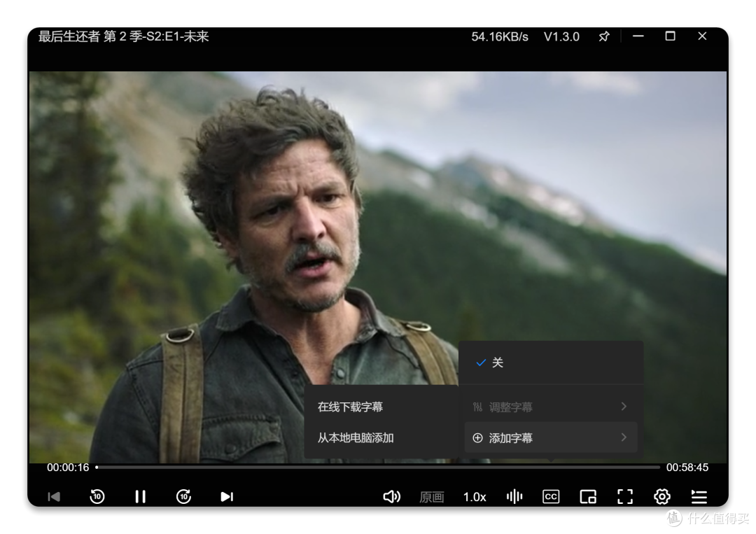This screenshot has height=534, width=756.
Task: Pause the video playback
Action: click(x=140, y=496)
